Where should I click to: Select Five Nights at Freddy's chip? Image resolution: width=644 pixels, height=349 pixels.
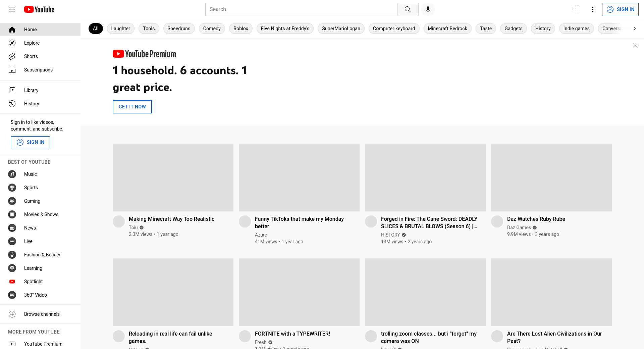[285, 29]
